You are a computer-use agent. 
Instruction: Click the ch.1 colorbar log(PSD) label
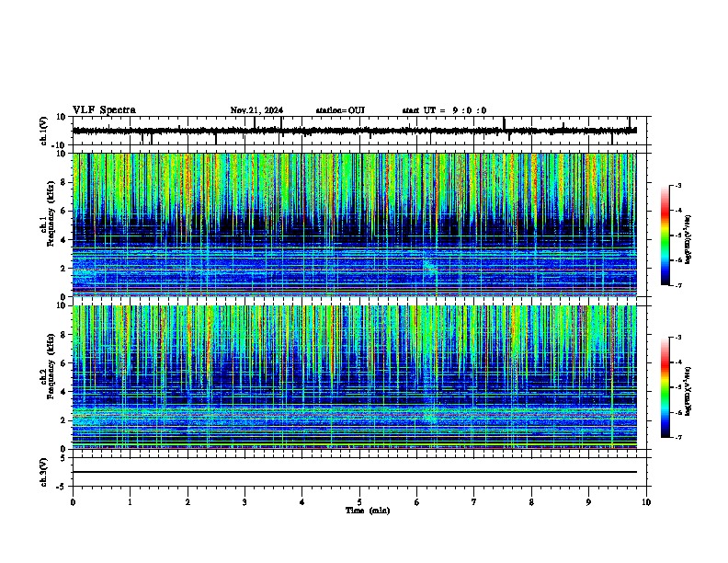coord(688,240)
